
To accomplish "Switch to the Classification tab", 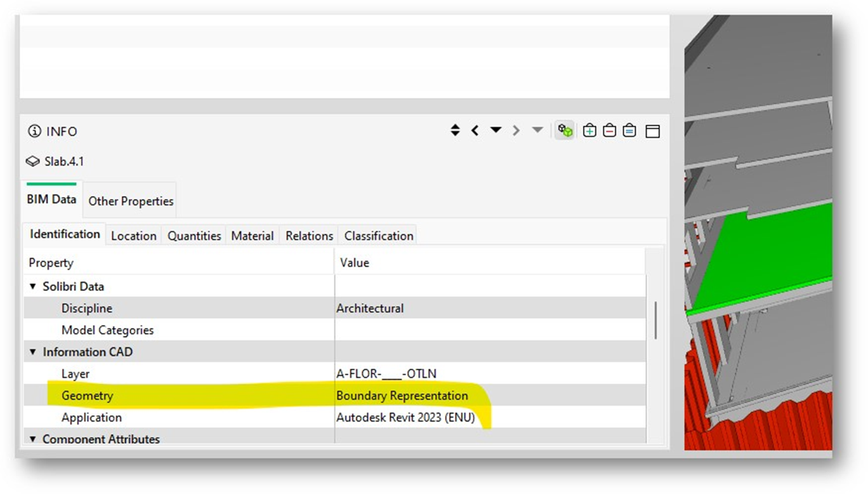I will coord(379,236).
